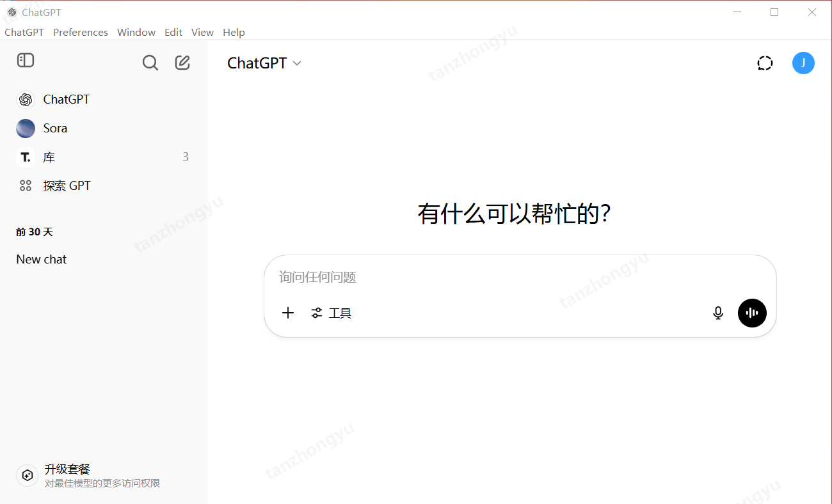Minimize the ChatGPT window
This screenshot has width=832, height=504.
[x=737, y=12]
